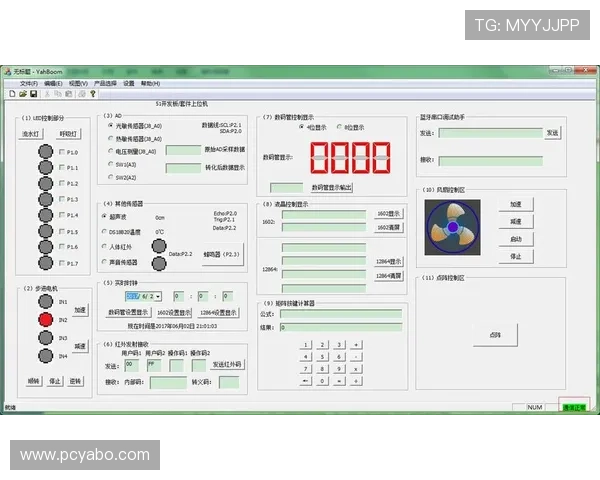Click the Open folder toolbar icon
The height and width of the screenshot is (480, 600).
click(x=22, y=94)
